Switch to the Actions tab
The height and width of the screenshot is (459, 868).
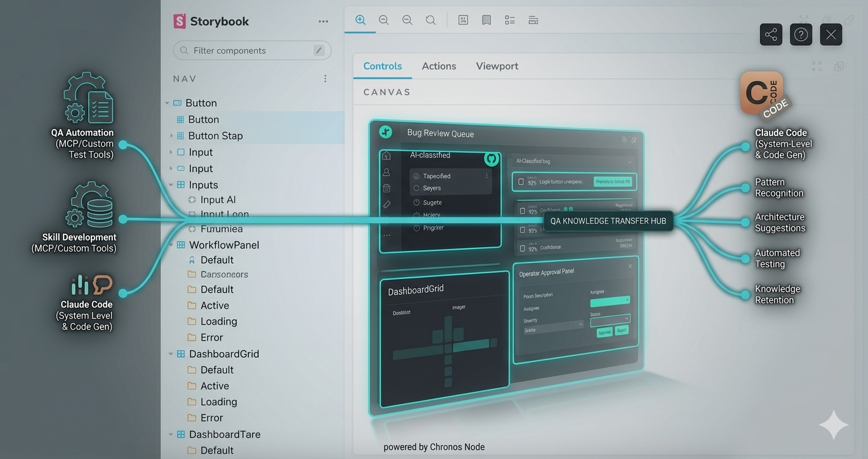pyautogui.click(x=439, y=65)
